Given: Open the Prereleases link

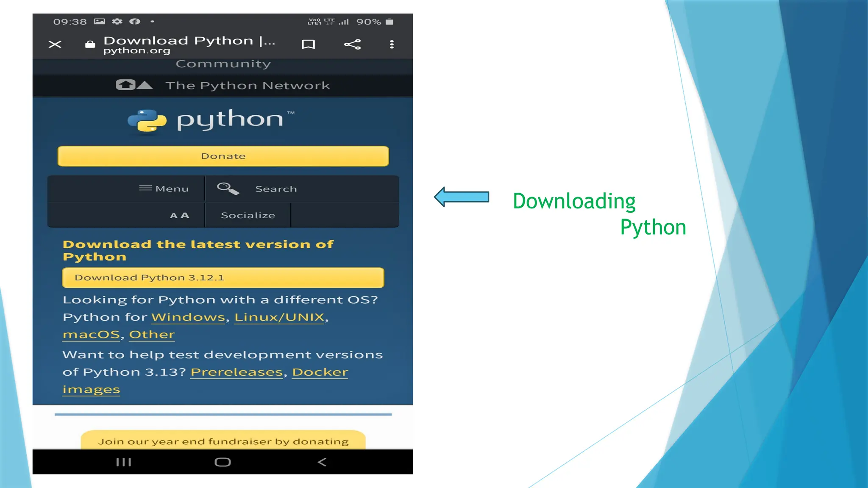Looking at the screenshot, I should [x=236, y=372].
